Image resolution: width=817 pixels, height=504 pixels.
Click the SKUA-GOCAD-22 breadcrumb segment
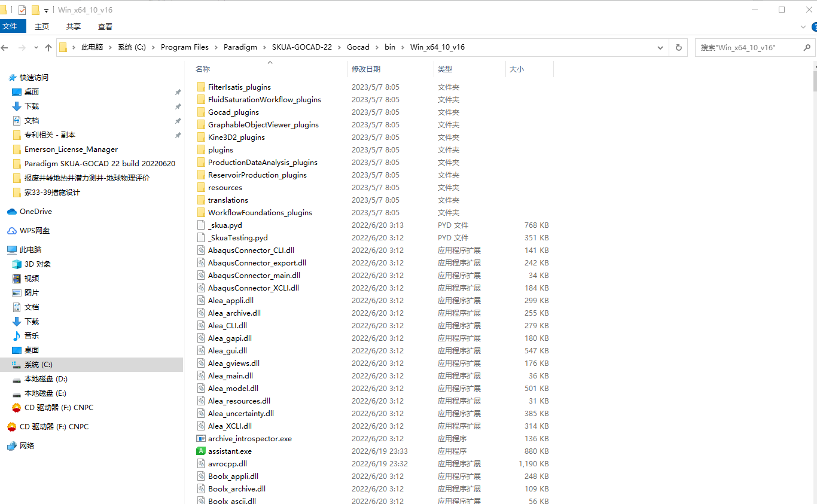pyautogui.click(x=301, y=47)
